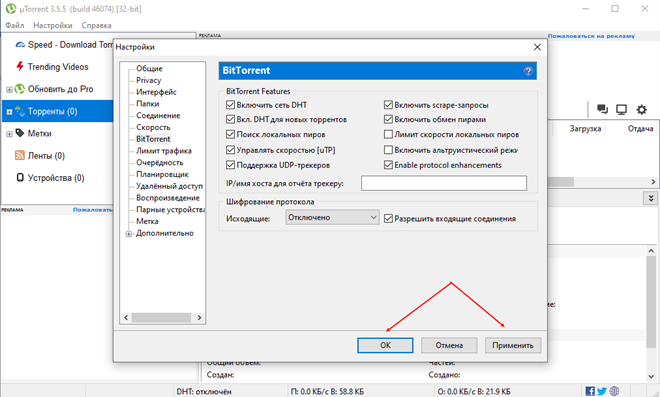
Task: Toggle the Включить сеть DHT checkbox
Action: [230, 104]
